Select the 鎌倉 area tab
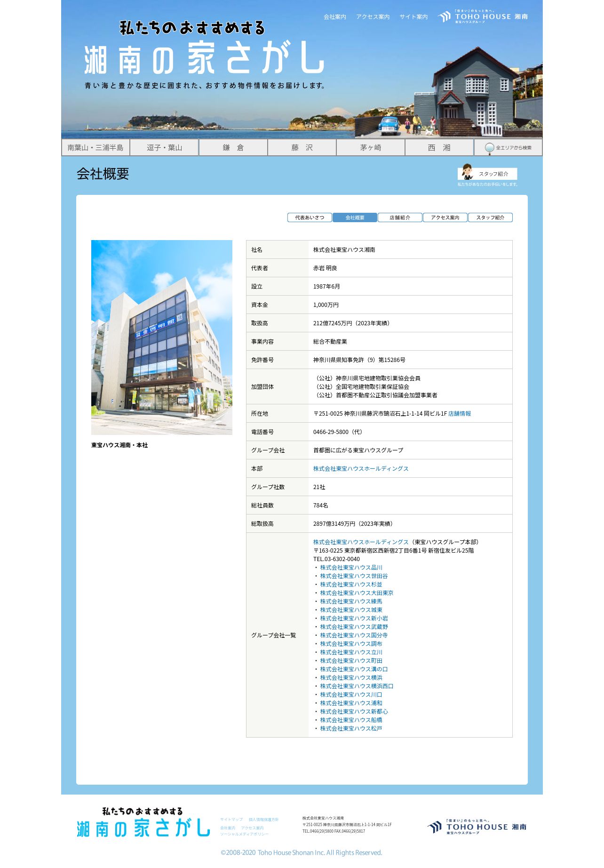 coord(233,148)
